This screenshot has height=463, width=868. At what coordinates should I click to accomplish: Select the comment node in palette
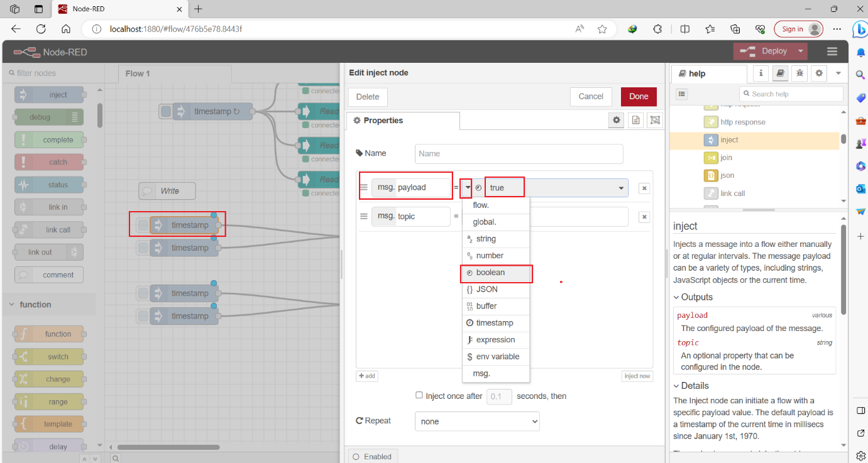[49, 275]
